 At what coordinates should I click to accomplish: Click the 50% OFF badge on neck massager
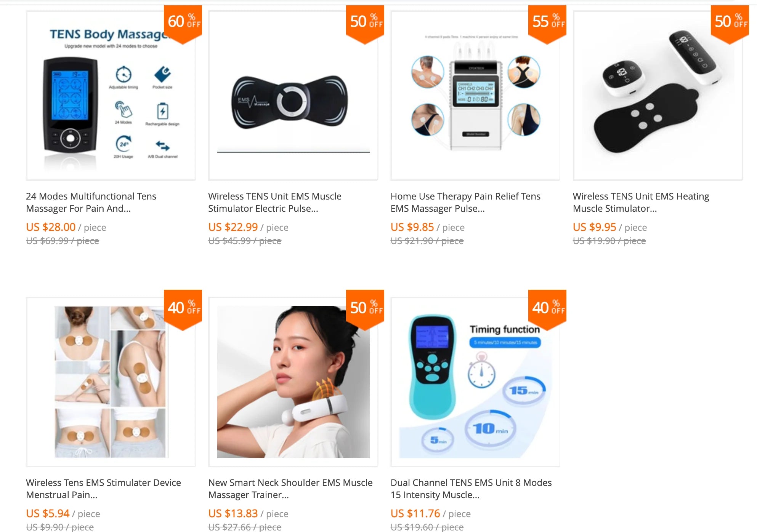pyautogui.click(x=365, y=310)
